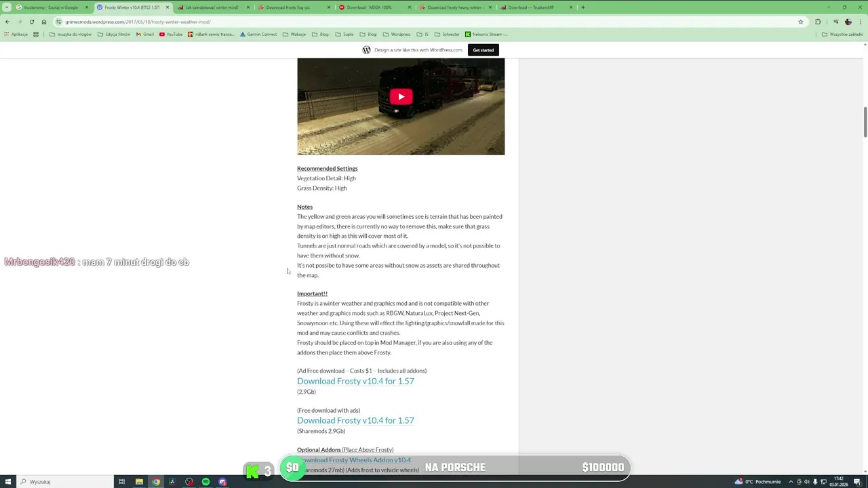Open the taskbar clock and date
The height and width of the screenshot is (488, 868).
840,482
